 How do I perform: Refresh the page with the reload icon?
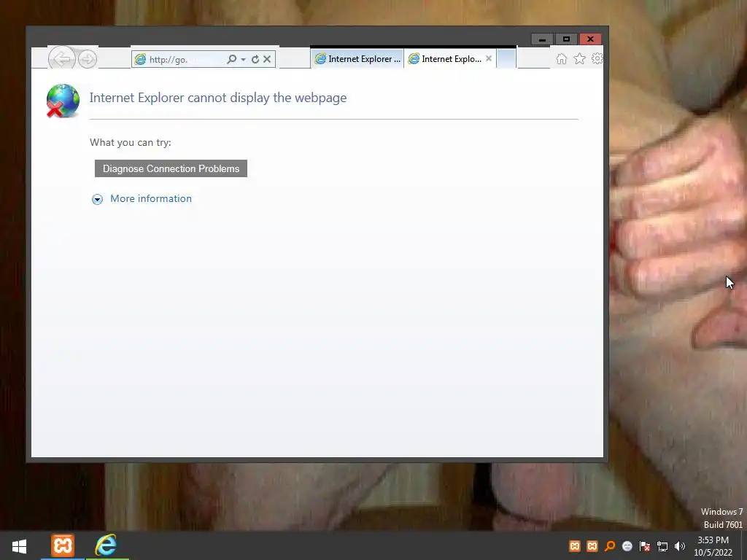(255, 59)
